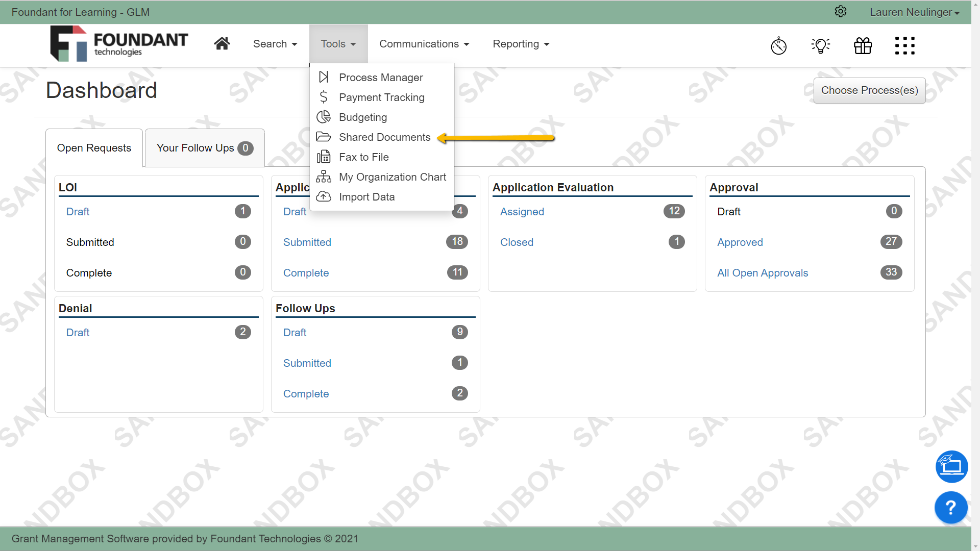Click the Import Data upload icon
This screenshot has height=551, width=980.
click(324, 196)
